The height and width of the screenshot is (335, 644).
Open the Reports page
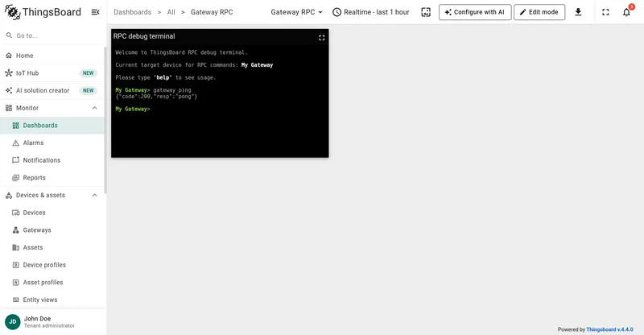[52, 178]
